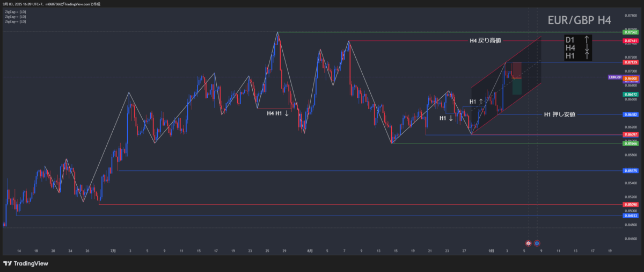The width and height of the screenshot is (644, 272).
Task: Click the blue 0.84933 price label
Action: [x=631, y=216]
